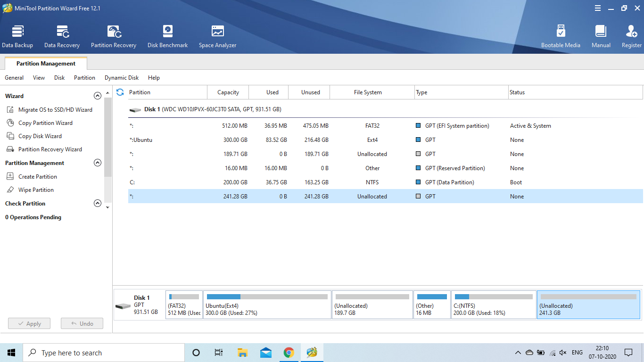Select the 189.71 GB unallocated row
Screen dimensions: 644x362
385,154
